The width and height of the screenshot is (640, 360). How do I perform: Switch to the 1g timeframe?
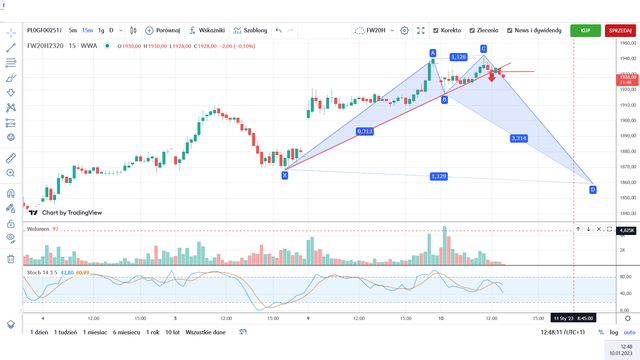101,31
